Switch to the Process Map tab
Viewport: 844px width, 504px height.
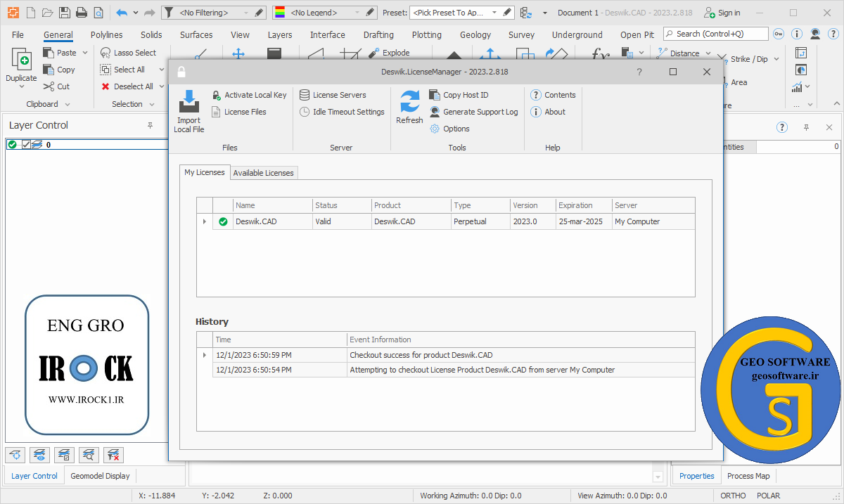click(748, 476)
